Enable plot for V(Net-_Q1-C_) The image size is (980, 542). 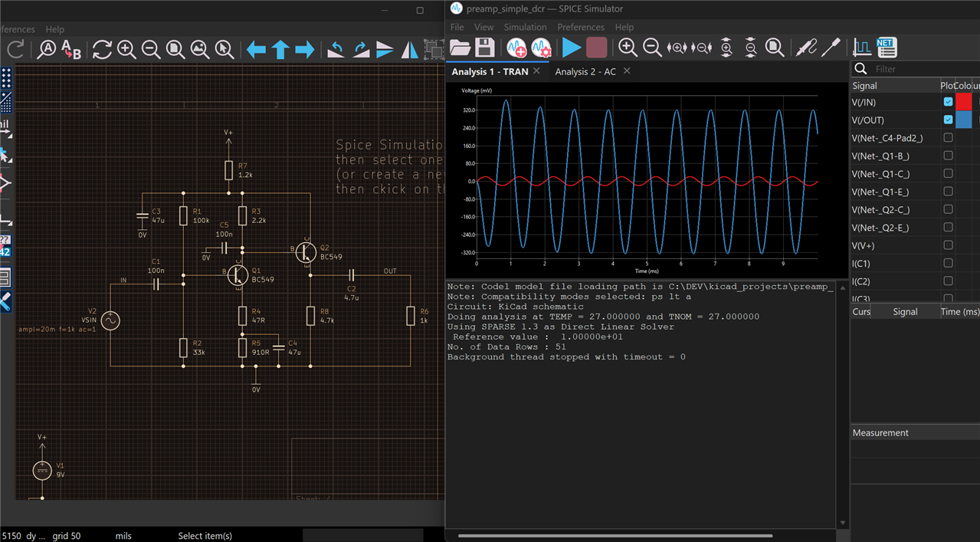(x=948, y=174)
